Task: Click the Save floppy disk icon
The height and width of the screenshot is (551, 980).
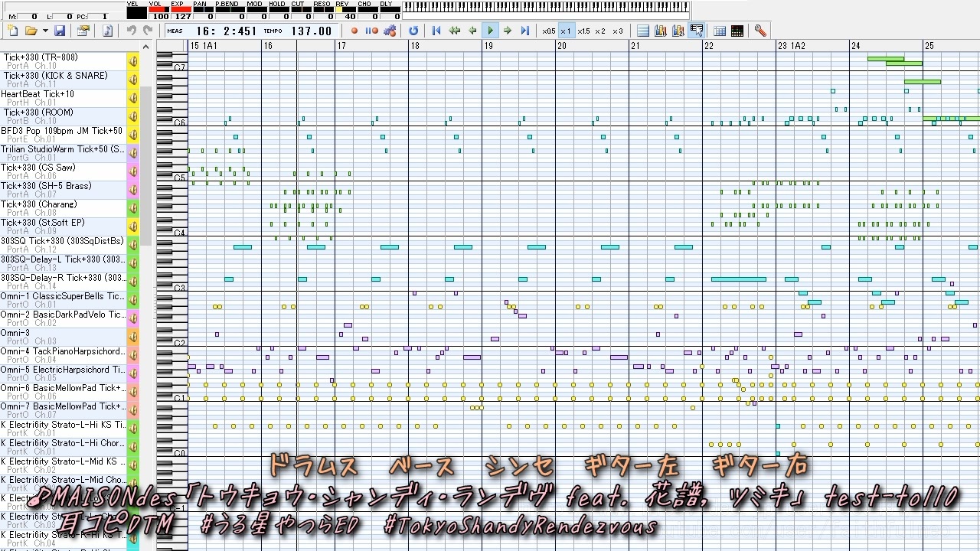Action: (60, 31)
